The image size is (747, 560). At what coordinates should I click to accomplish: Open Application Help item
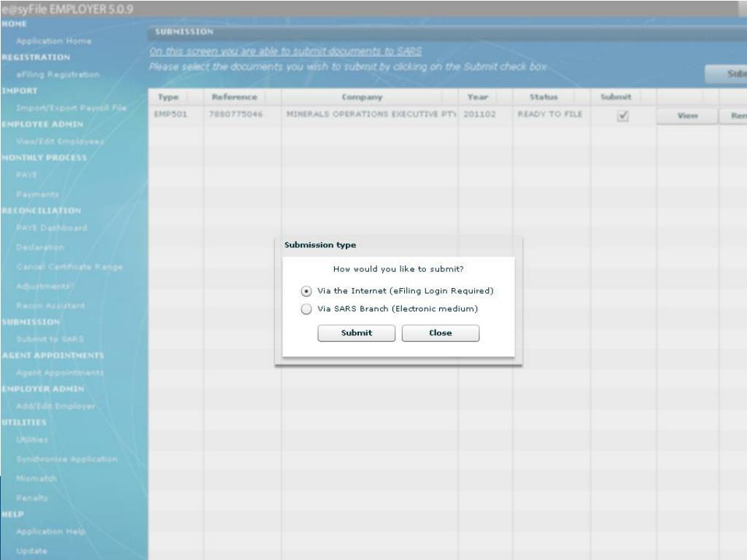pos(51,532)
